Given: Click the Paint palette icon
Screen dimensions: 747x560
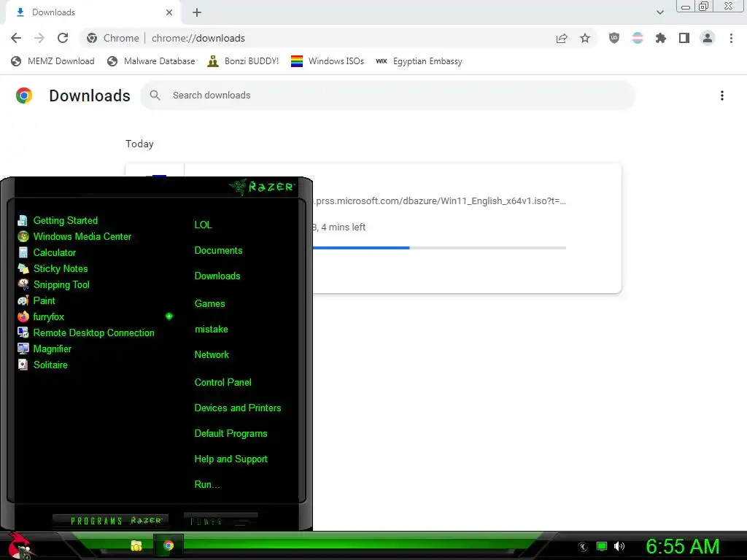Looking at the screenshot, I should 23,300.
